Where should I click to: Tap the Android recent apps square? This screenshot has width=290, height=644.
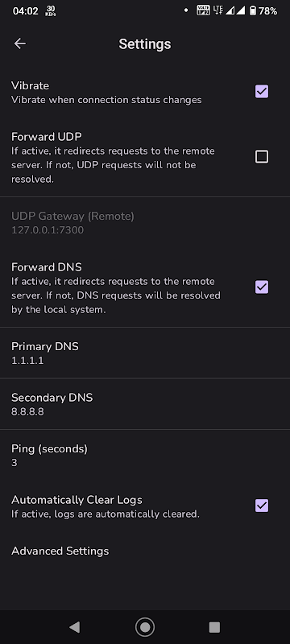[x=214, y=627]
